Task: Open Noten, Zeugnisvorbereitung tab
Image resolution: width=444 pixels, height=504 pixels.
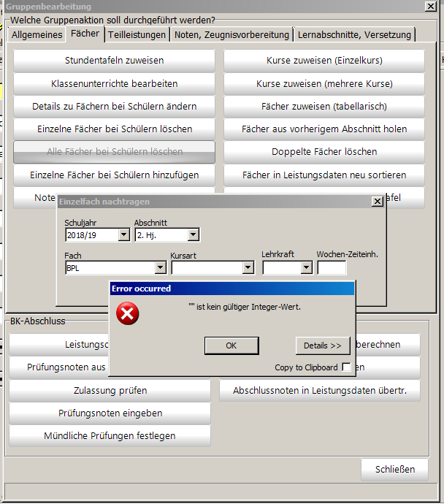Action: 231,35
